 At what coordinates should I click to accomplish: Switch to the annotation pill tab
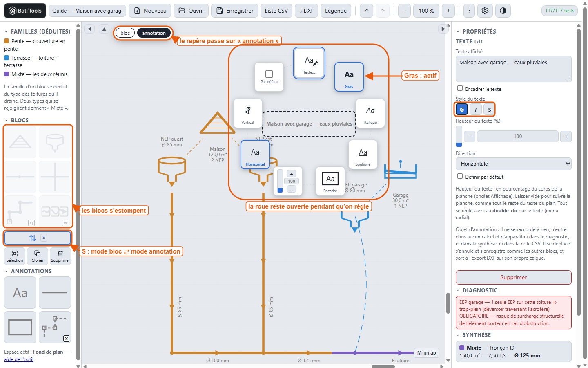[154, 33]
